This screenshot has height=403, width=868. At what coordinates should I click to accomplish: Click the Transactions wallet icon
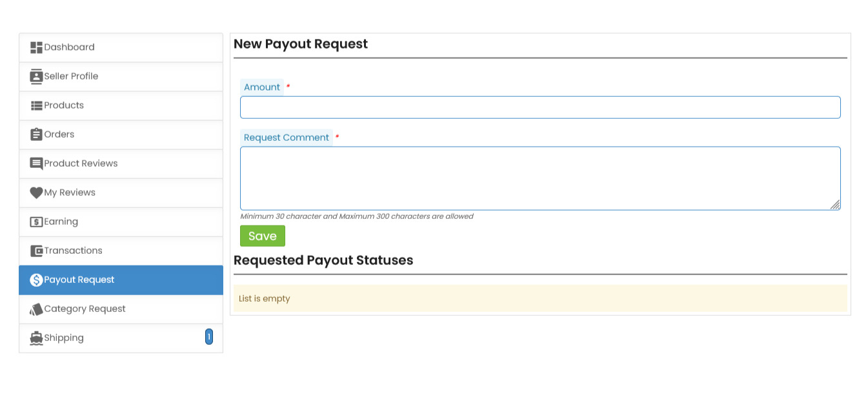click(36, 251)
